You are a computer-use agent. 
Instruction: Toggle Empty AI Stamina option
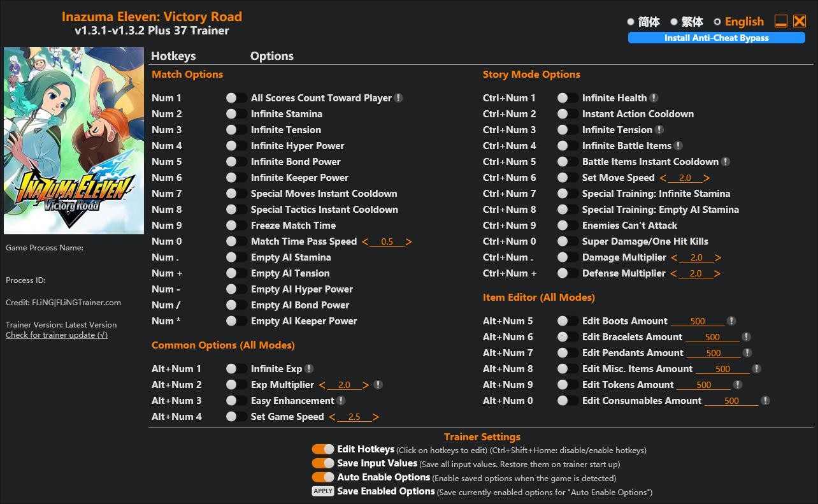click(x=236, y=257)
